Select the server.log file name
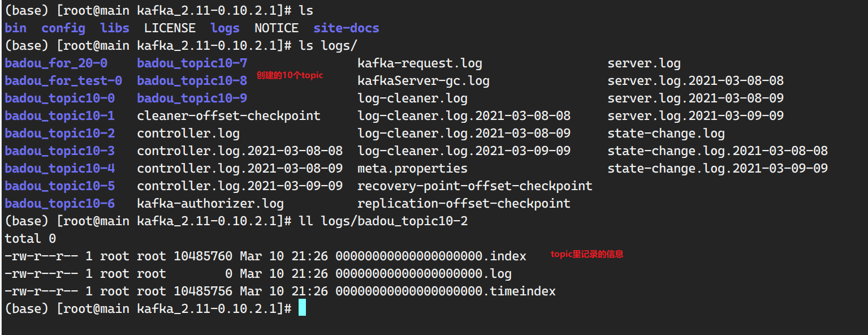The height and width of the screenshot is (335, 868). click(644, 63)
